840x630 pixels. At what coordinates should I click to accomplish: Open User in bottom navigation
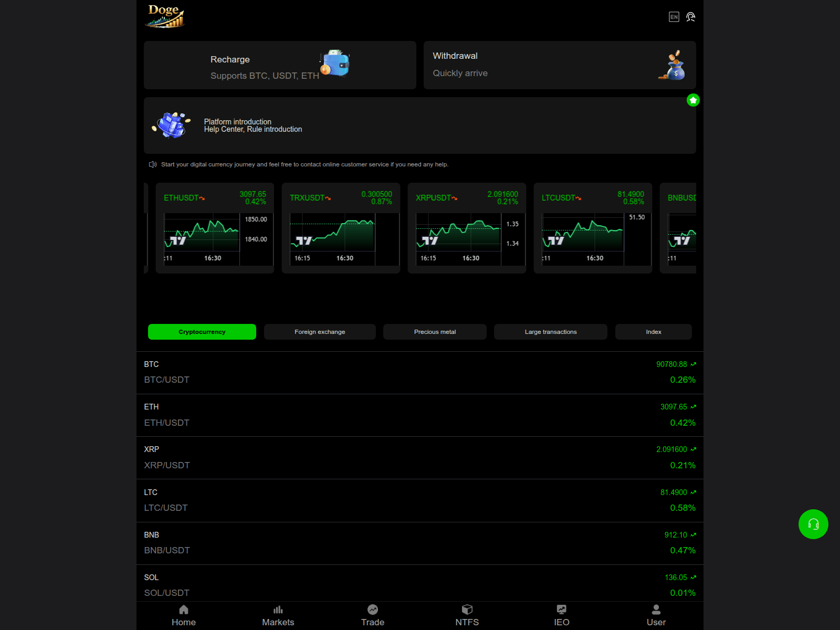click(656, 616)
